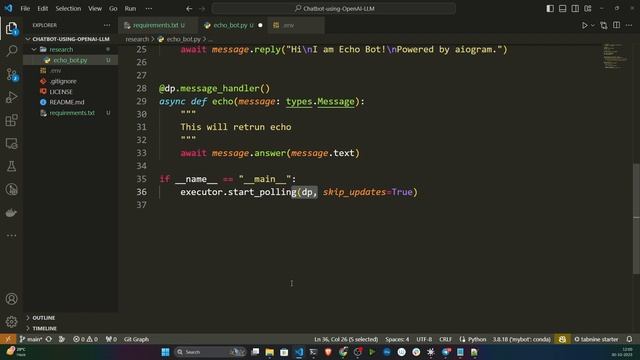The image size is (640, 360).
Task: Click the command center search box
Action: click(333, 9)
